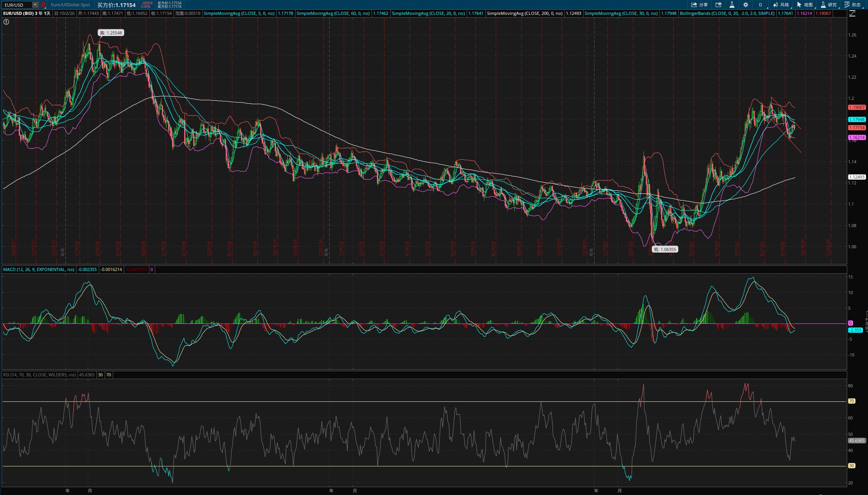This screenshot has height=495, width=868.
Task: Click the BollingerBands study label
Action: point(727,13)
